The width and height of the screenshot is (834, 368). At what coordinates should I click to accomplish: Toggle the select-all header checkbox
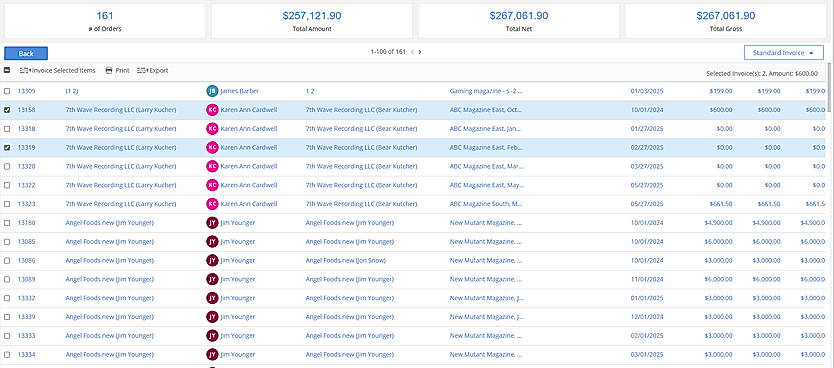7,70
